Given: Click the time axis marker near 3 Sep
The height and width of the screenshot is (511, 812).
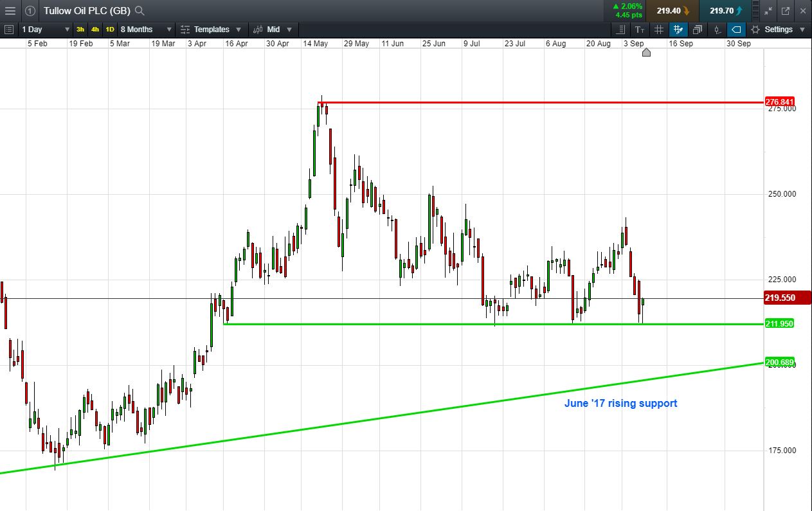Looking at the screenshot, I should (x=646, y=52).
